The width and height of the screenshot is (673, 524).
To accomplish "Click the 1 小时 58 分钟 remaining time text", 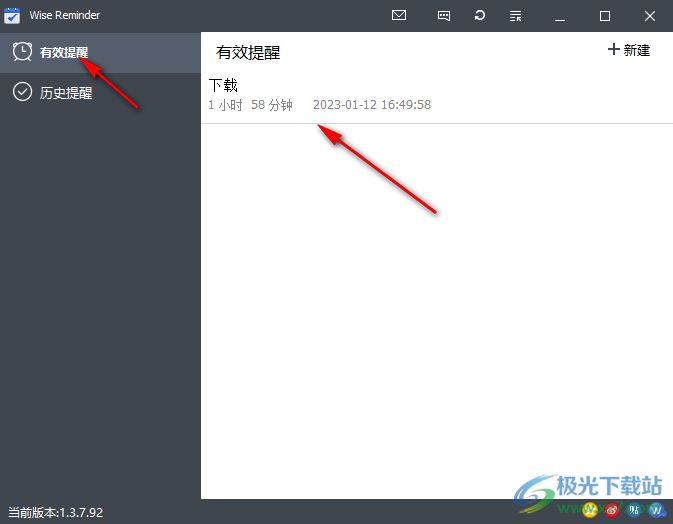I will point(250,105).
